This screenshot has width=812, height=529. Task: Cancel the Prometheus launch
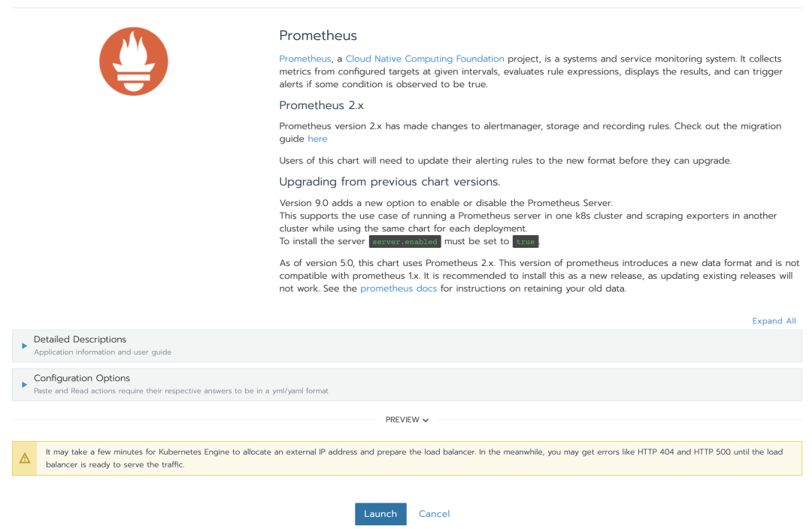click(434, 514)
